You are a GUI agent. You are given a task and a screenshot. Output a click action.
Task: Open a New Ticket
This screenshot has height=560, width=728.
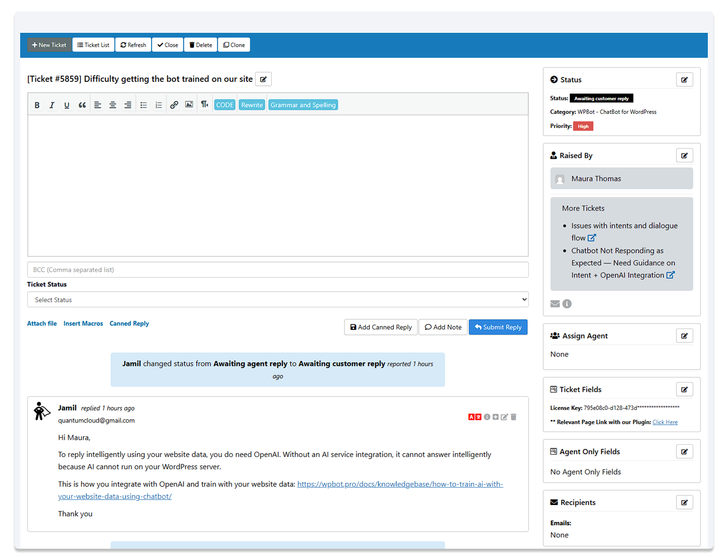coord(49,45)
